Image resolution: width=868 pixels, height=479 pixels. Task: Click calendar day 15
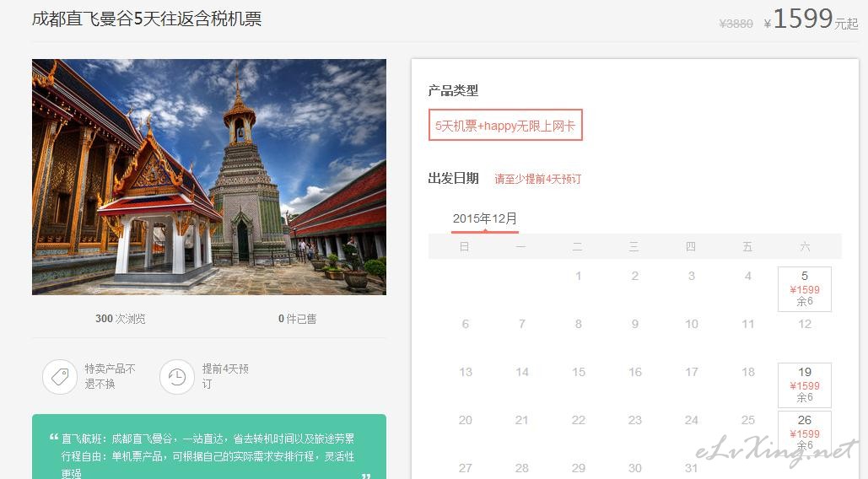[579, 372]
